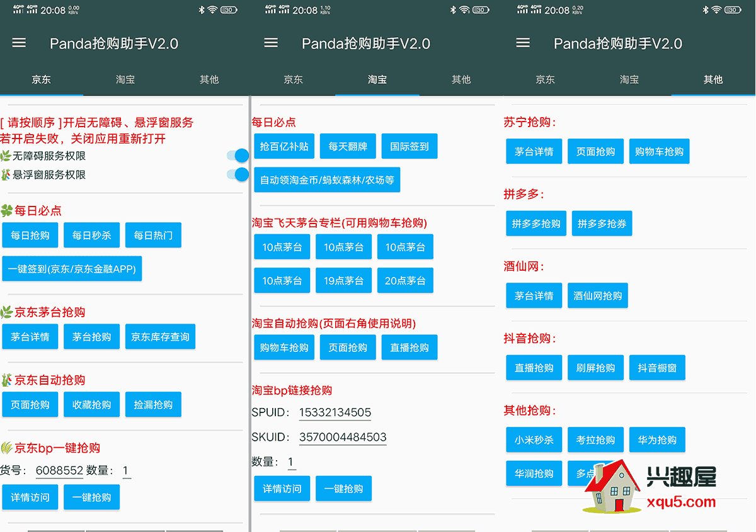This screenshot has height=532, width=756.
Task: Tap the 捡漏抢购 button
Action: (153, 405)
